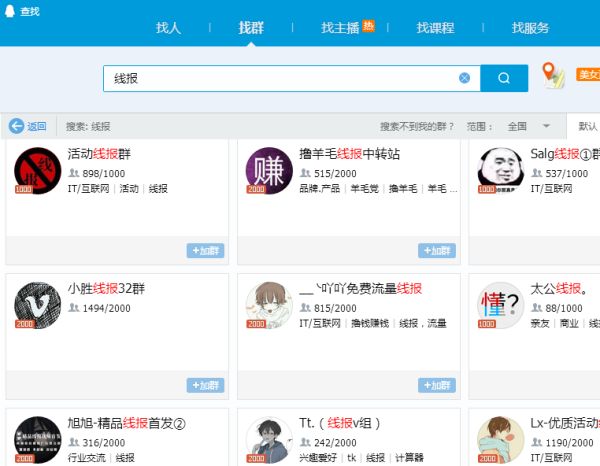600x466 pixels.
Task: Open the 找服务 tab
Action: click(x=530, y=28)
